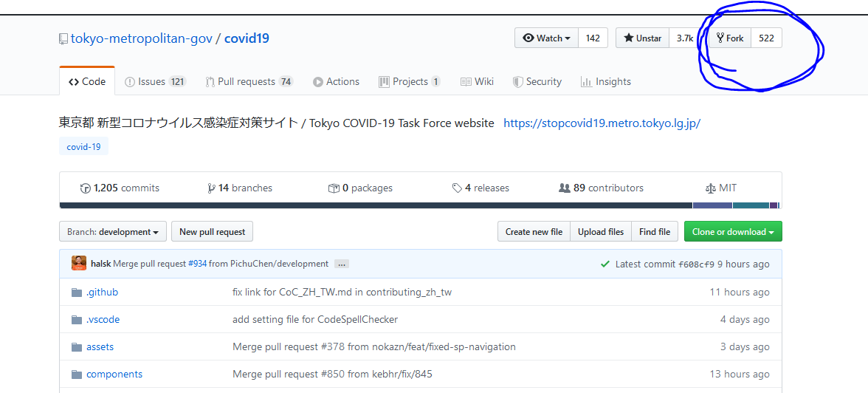868x393 pixels.
Task: Expand the commit message ellipsis button
Action: (342, 264)
